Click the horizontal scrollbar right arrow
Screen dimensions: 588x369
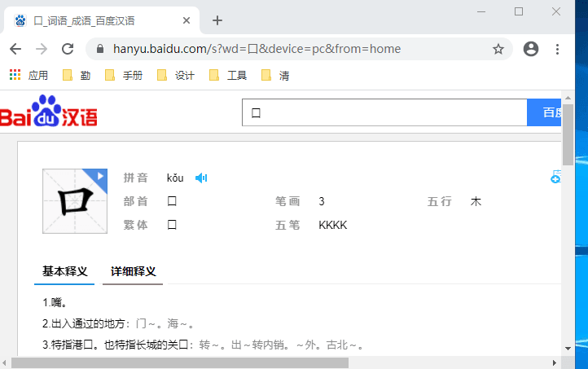coord(555,362)
